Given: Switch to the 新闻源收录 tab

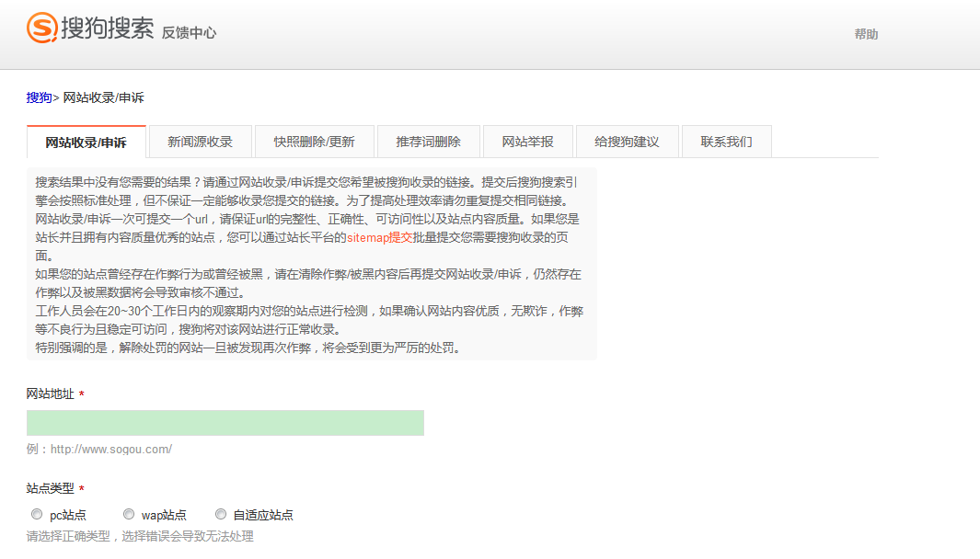Looking at the screenshot, I should (x=200, y=142).
